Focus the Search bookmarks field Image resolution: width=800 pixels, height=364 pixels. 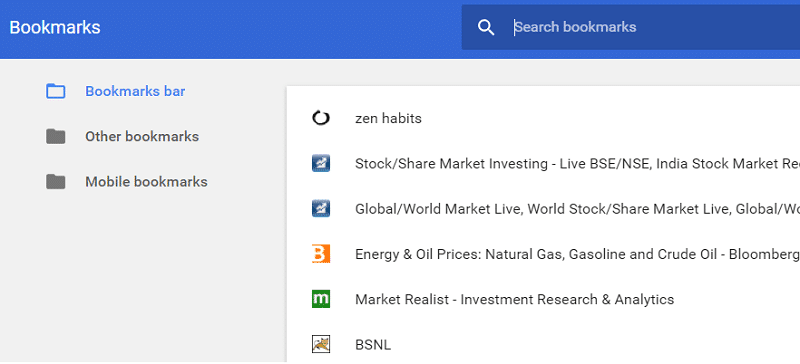(631, 28)
